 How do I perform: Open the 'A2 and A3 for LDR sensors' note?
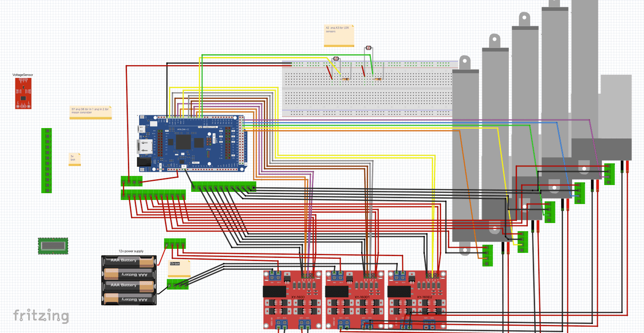(339, 35)
